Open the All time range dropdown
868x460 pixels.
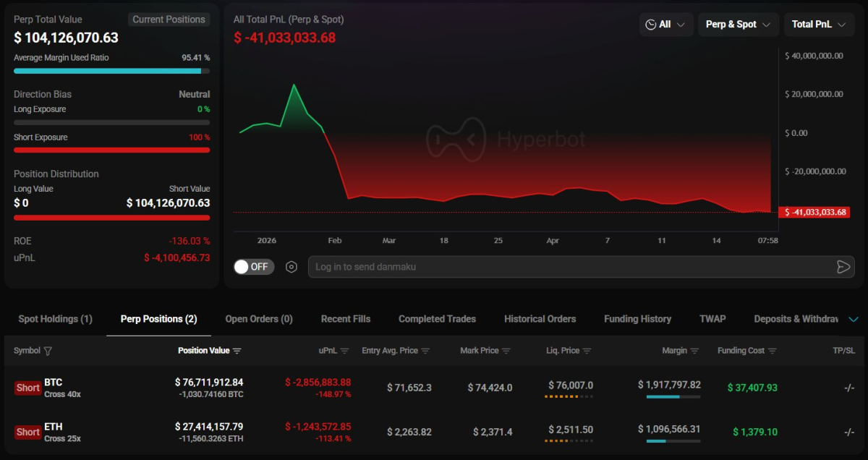[665, 25]
